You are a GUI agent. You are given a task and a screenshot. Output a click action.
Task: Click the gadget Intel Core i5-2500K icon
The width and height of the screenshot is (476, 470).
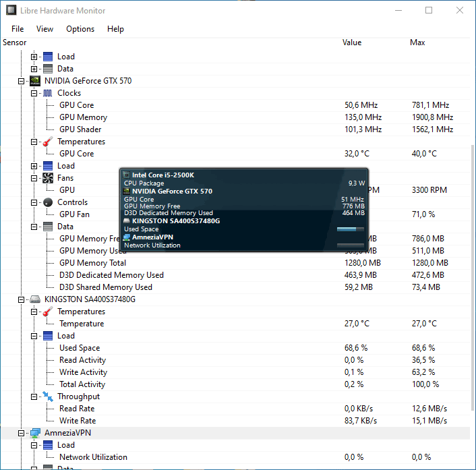126,175
